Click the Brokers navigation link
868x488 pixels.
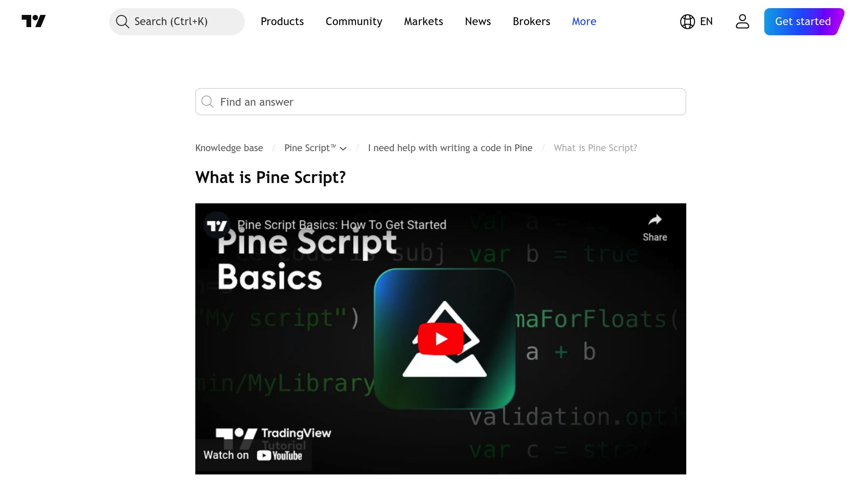tap(531, 21)
